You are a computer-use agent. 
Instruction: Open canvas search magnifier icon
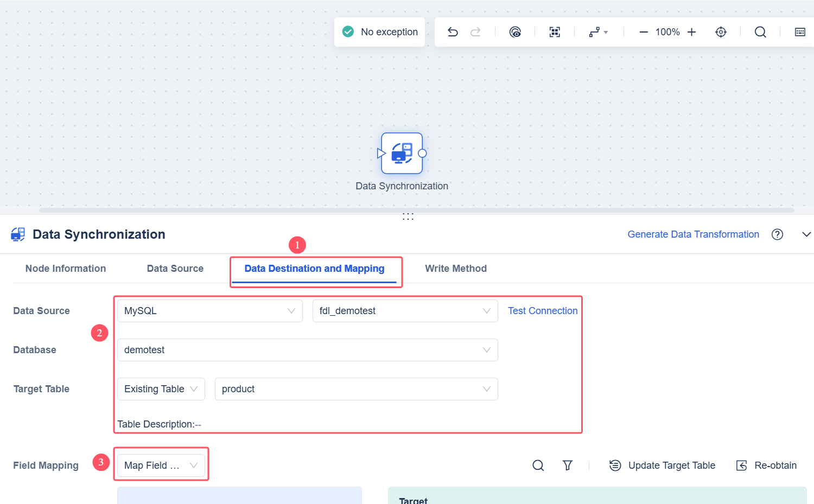click(760, 32)
